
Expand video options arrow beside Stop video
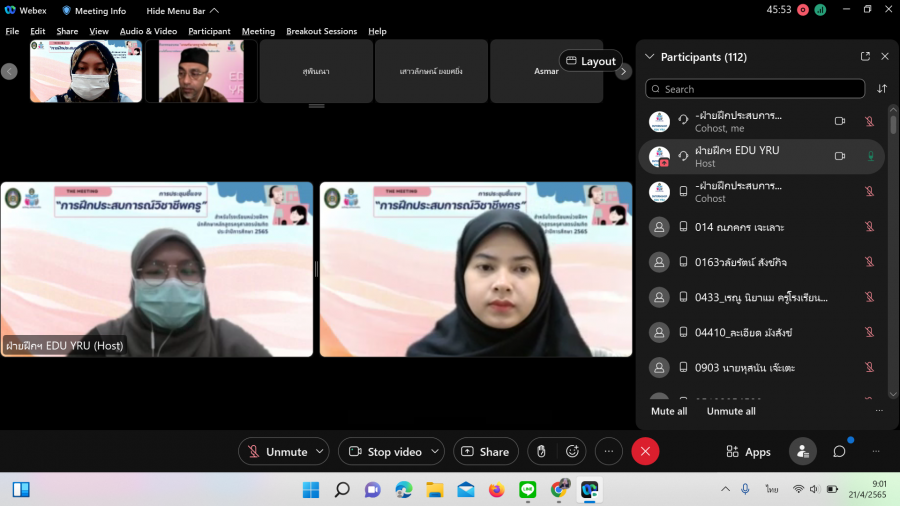tap(435, 452)
